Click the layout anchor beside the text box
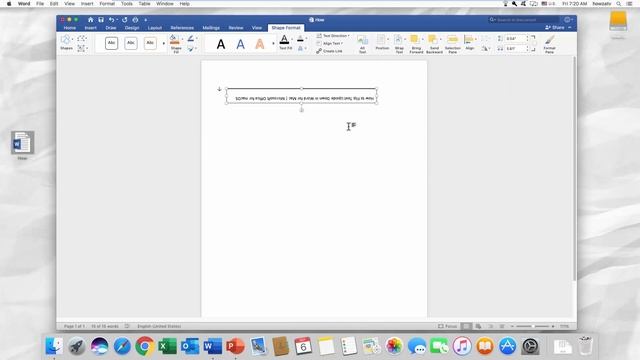This screenshot has height=360, width=640. point(219,89)
